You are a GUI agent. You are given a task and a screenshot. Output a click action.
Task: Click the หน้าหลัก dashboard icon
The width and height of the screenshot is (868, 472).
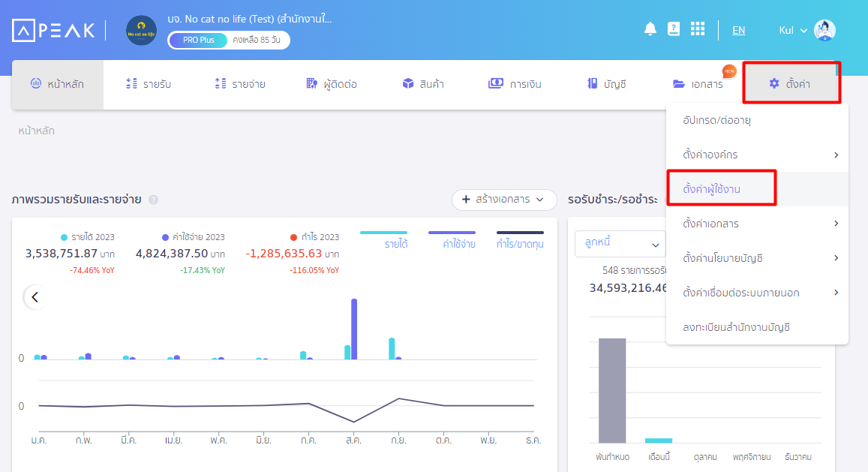[36, 83]
